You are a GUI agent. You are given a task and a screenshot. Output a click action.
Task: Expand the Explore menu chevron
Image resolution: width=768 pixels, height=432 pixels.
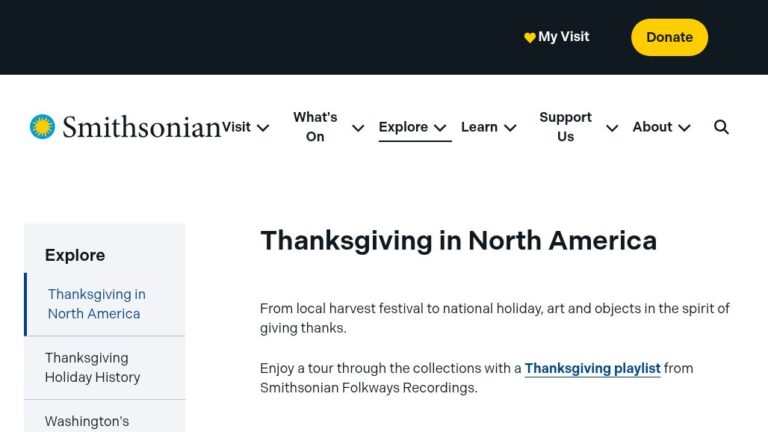pos(440,128)
